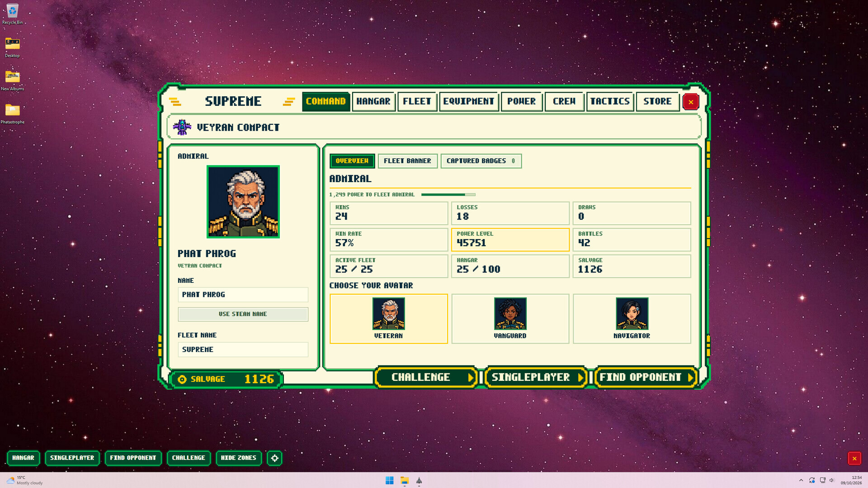Launch Singleplayer from main panel
Screen dimensions: 868x488
click(x=536, y=377)
